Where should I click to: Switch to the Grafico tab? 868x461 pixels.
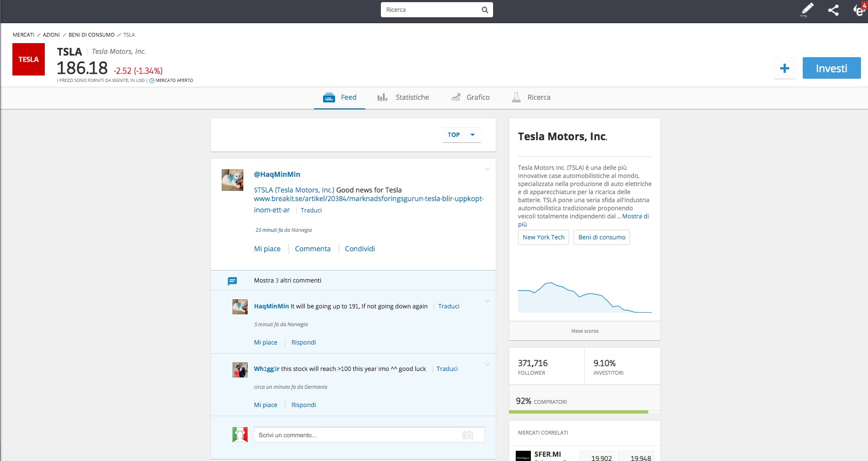click(x=470, y=98)
